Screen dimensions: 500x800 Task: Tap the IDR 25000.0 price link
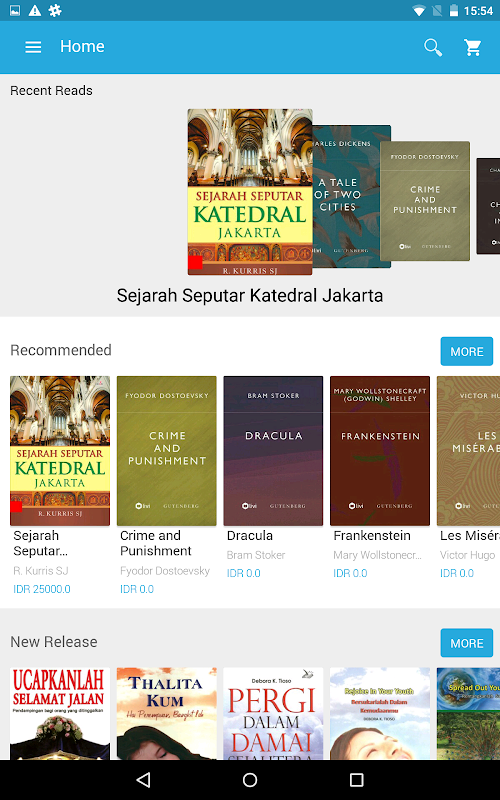(x=42, y=589)
